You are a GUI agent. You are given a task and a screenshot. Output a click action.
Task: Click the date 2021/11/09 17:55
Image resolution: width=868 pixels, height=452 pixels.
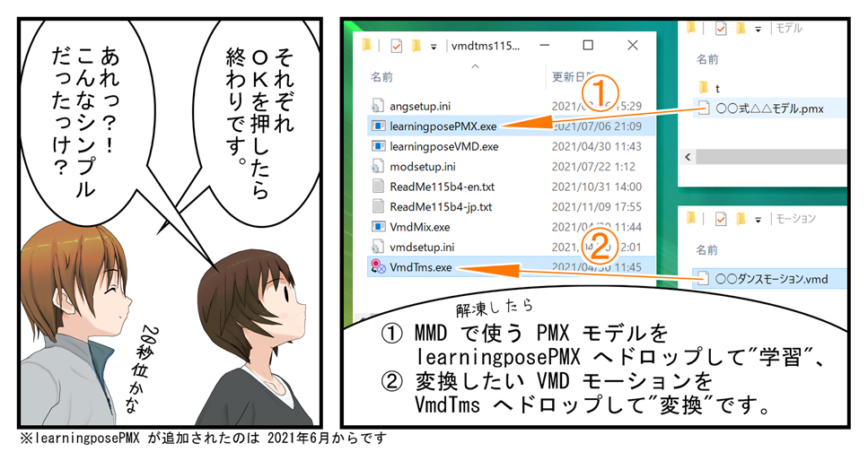[x=596, y=207]
